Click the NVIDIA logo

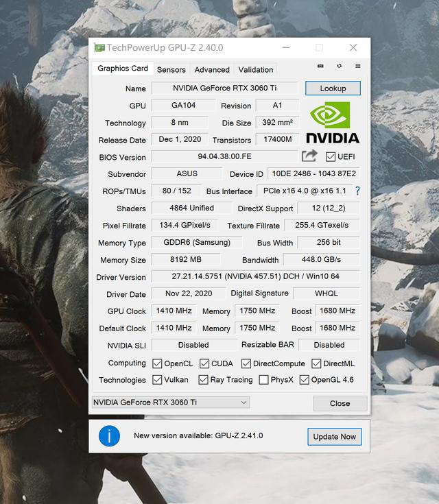[333, 123]
